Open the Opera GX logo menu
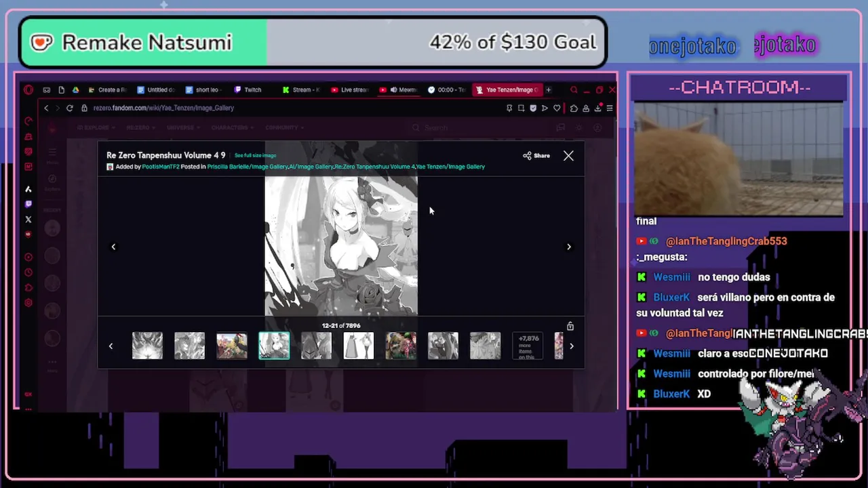The image size is (868, 488). [28, 89]
